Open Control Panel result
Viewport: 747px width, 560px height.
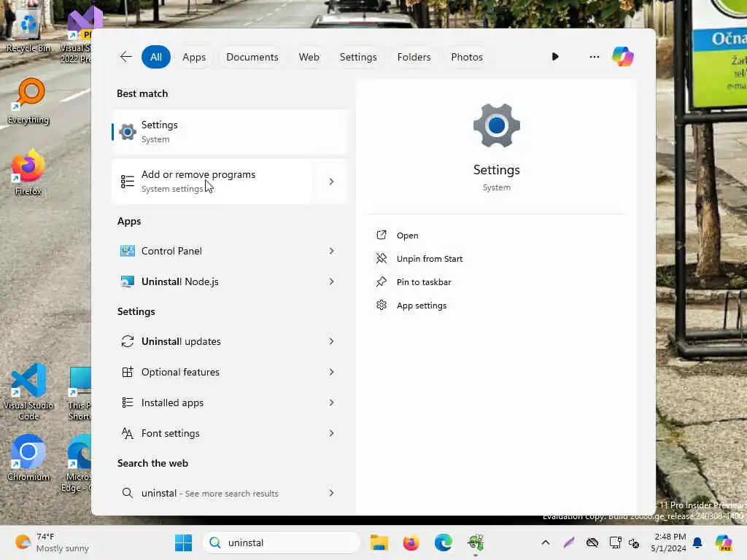(x=212, y=251)
